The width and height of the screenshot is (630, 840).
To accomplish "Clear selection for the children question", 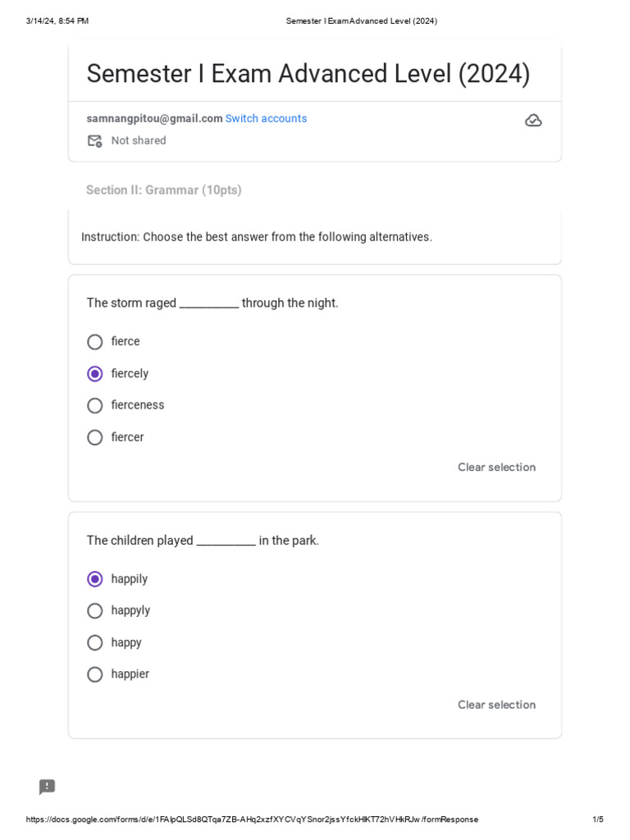I will tap(496, 705).
